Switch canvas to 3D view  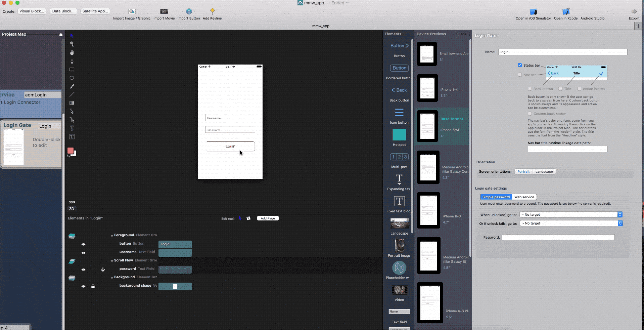72,209
